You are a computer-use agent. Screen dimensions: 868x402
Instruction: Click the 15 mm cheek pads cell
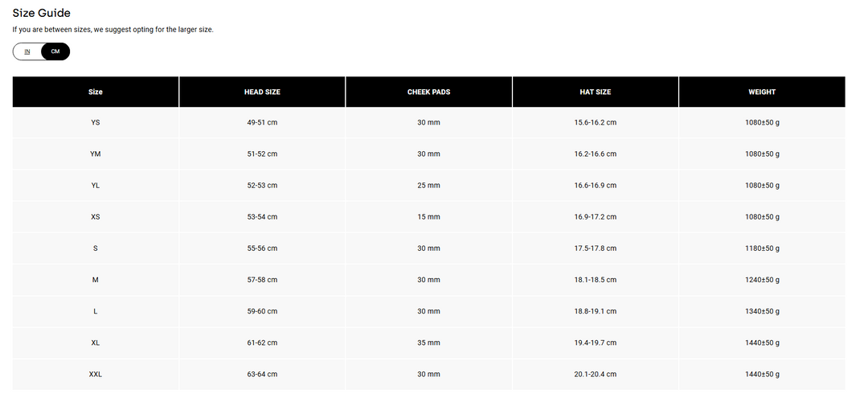point(428,217)
